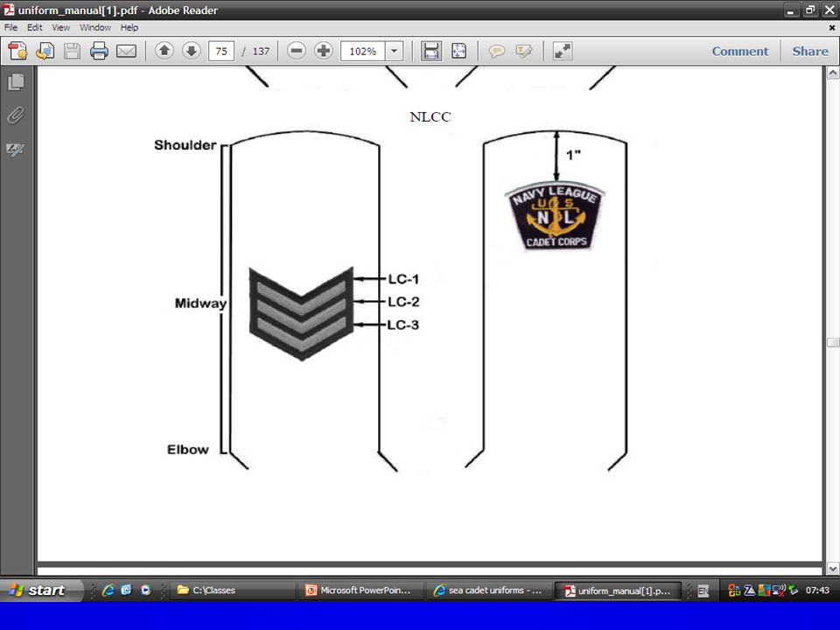Click the EN language bar indicator

[703, 591]
